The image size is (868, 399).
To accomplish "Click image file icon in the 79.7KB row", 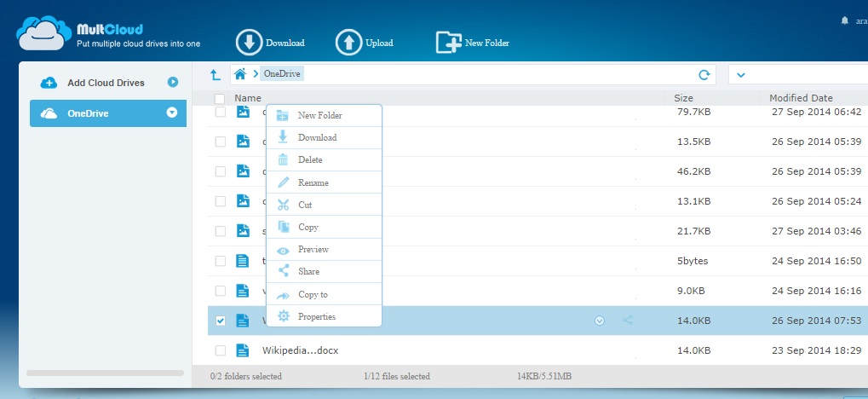I will [x=243, y=112].
